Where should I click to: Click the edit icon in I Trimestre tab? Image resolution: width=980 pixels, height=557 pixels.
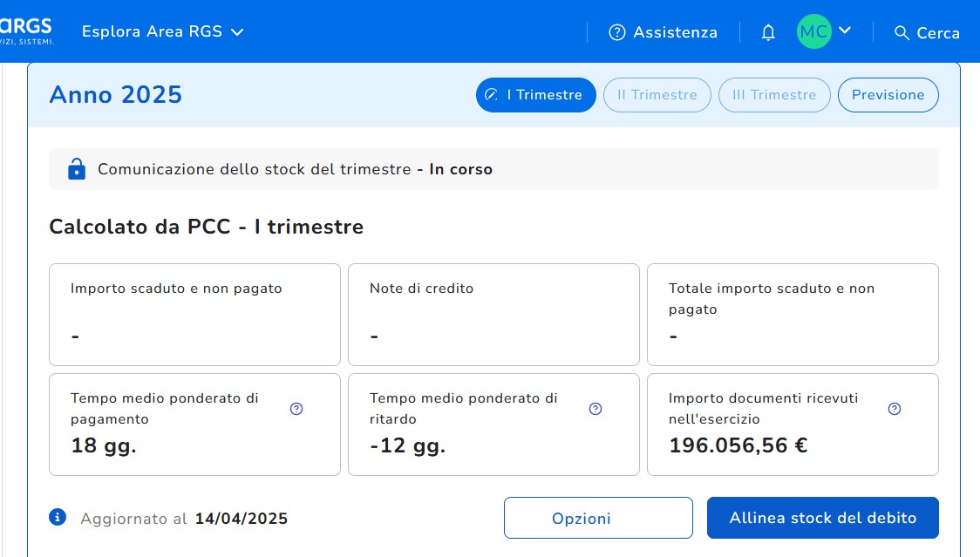point(491,95)
